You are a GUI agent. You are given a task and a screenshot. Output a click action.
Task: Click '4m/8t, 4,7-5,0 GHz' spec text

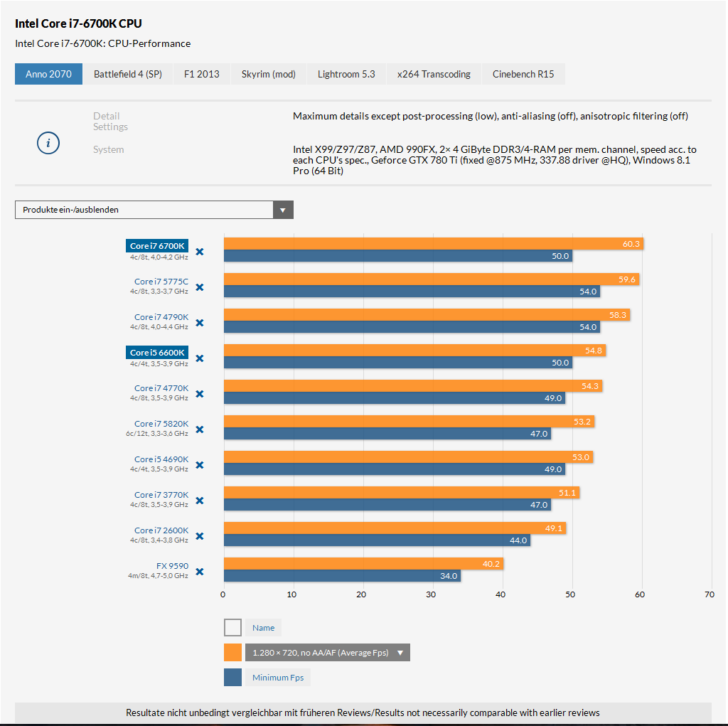(x=158, y=575)
